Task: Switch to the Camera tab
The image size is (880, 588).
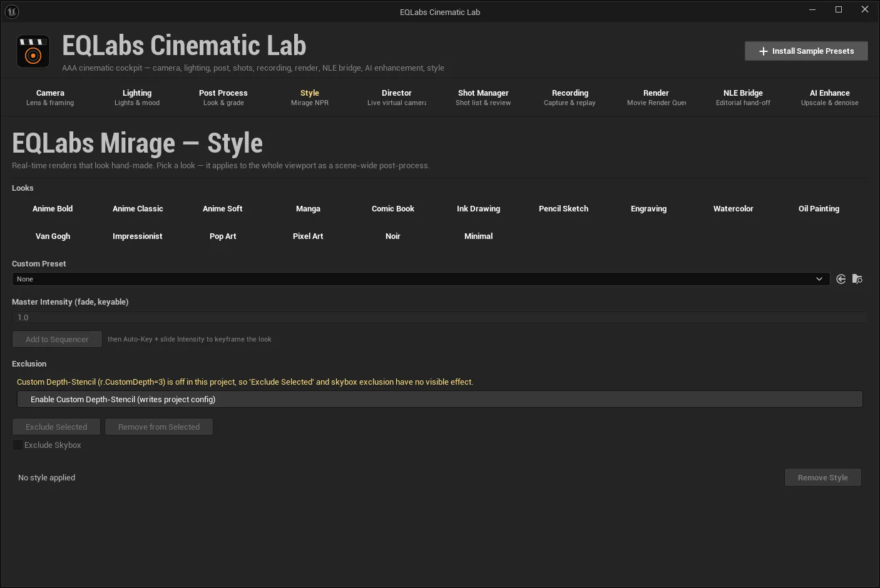Action: 50,98
